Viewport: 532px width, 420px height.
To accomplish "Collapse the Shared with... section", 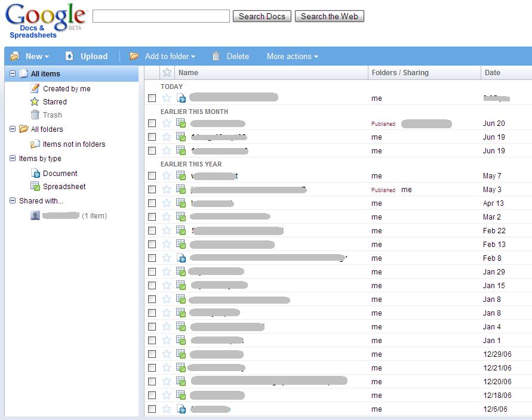I will tap(13, 200).
